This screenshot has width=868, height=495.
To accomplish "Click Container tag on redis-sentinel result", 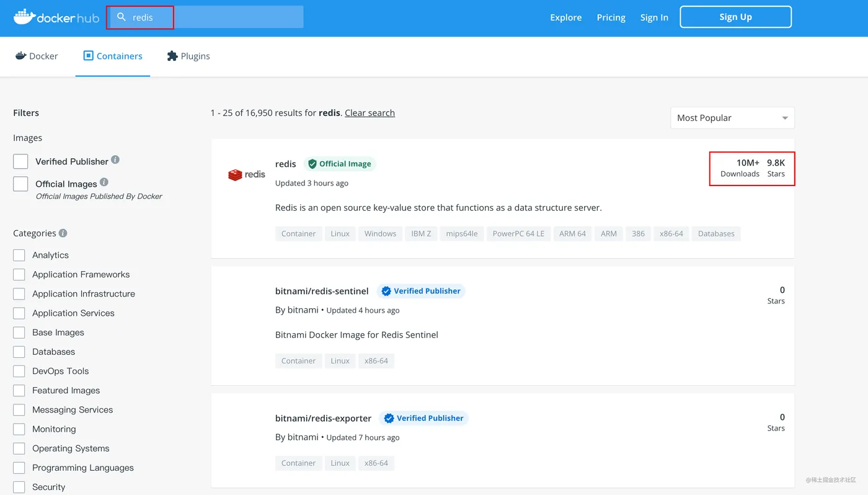I will [x=299, y=361].
